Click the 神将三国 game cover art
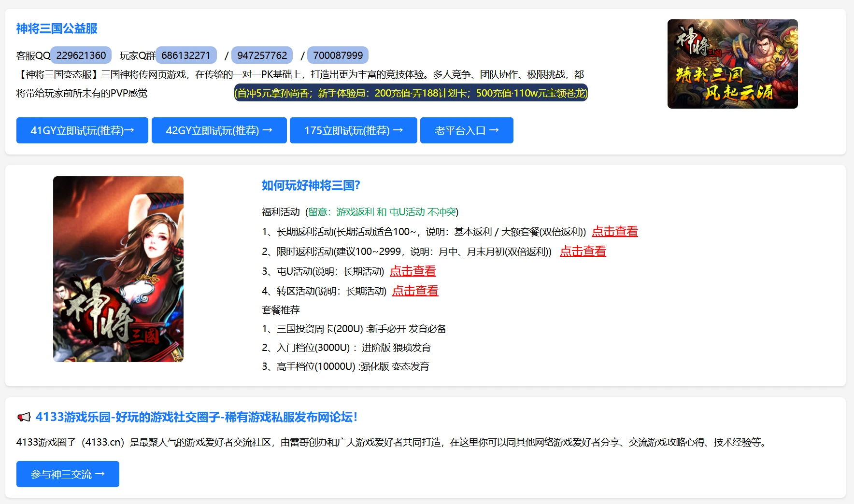Image resolution: width=854 pixels, height=504 pixels. (x=118, y=269)
